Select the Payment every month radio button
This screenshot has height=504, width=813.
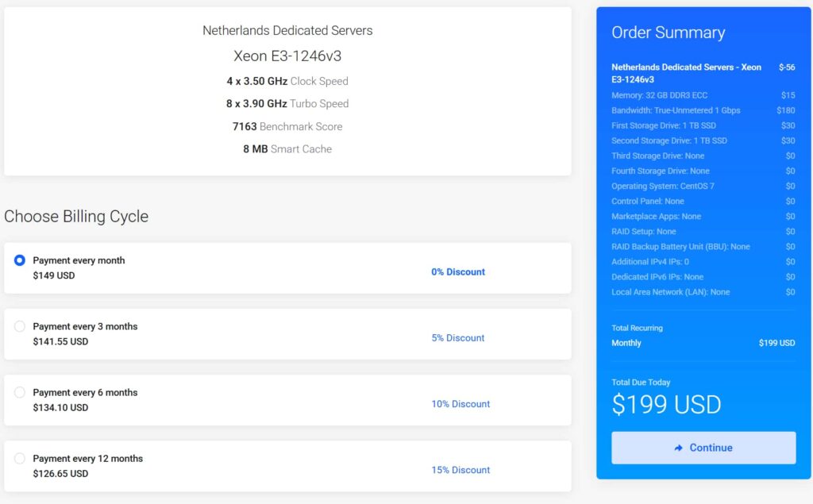click(20, 260)
